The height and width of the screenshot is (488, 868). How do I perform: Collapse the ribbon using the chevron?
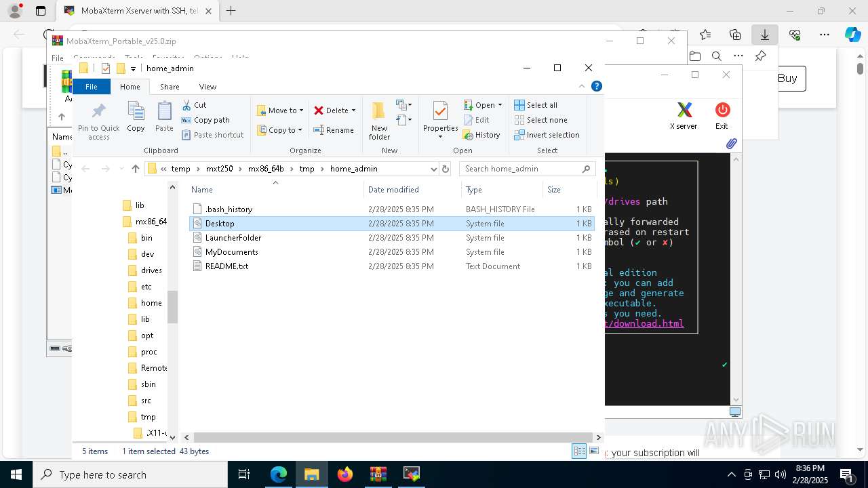point(582,86)
